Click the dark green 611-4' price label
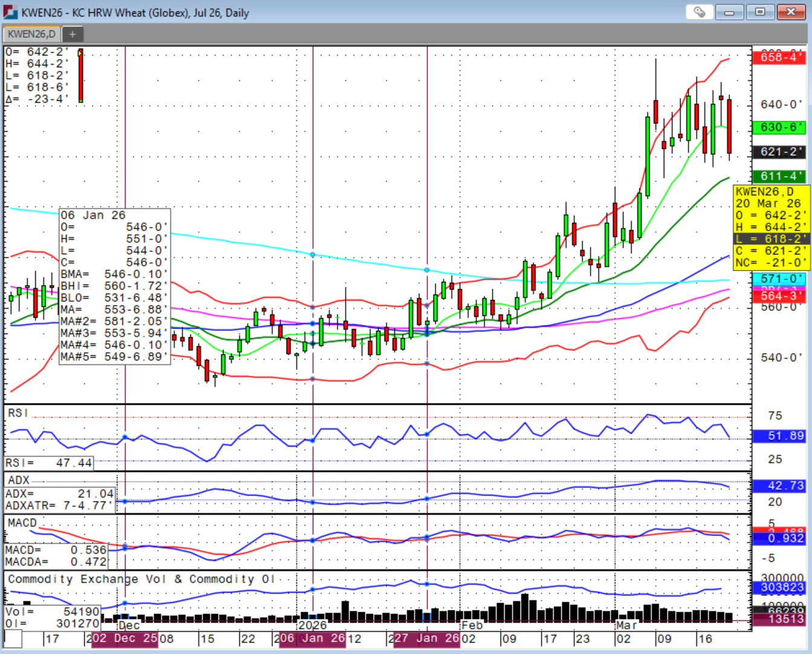 pyautogui.click(x=778, y=176)
